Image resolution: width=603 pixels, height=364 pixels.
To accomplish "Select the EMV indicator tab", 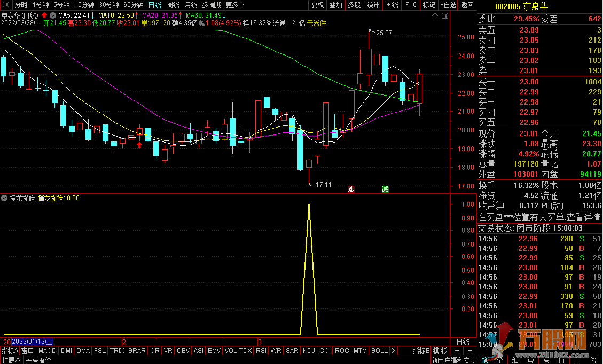I will click(x=214, y=351).
